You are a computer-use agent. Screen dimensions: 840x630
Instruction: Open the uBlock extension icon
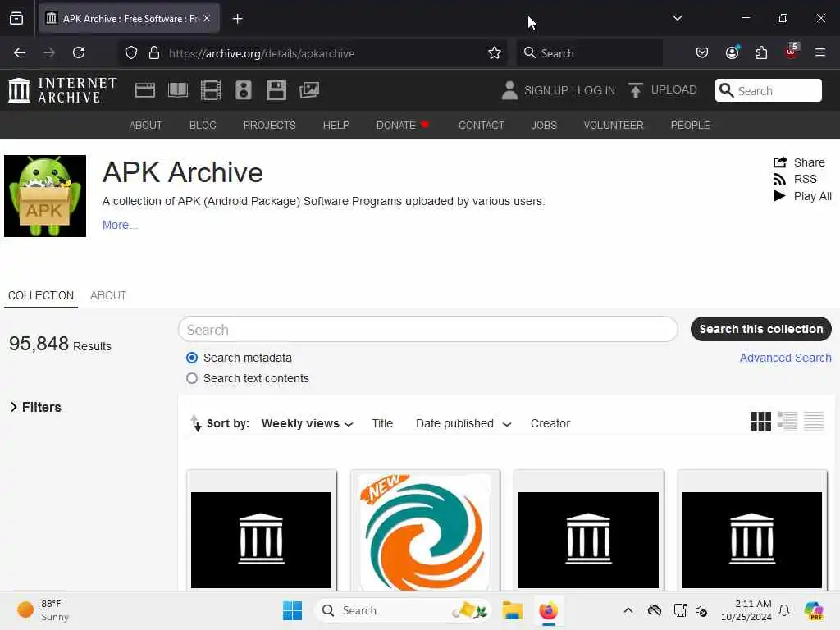792,52
